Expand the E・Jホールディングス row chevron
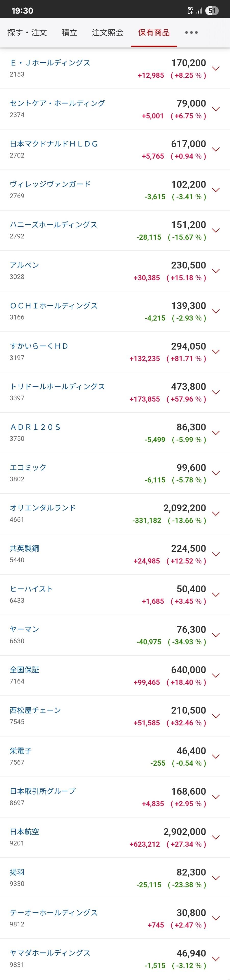Viewport: 230px width, 980px height. click(x=216, y=68)
